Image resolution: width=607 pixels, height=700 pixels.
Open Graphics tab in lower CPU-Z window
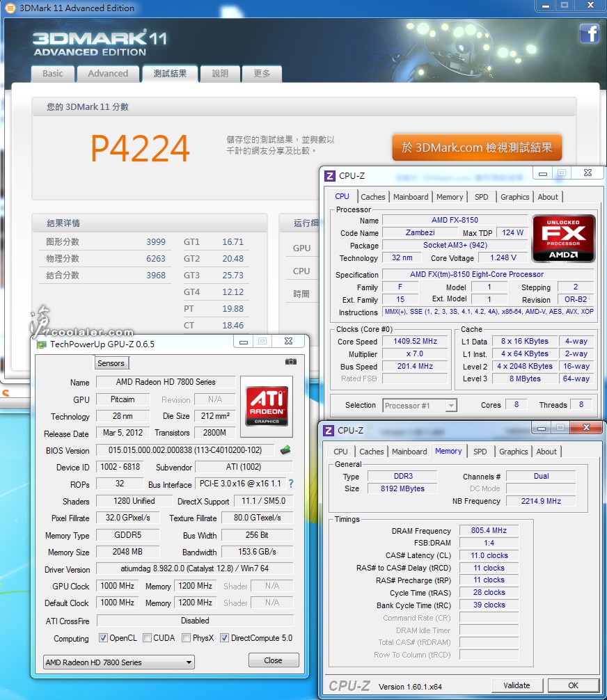[x=513, y=452]
